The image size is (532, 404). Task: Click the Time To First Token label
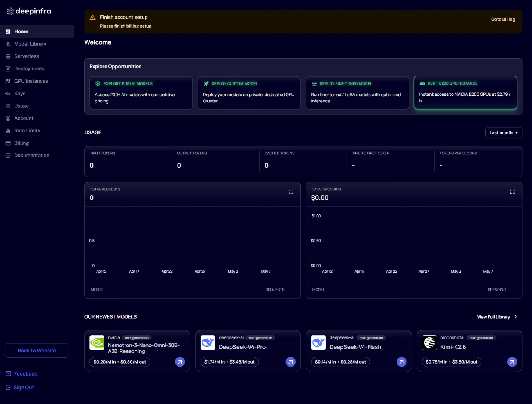point(371,153)
